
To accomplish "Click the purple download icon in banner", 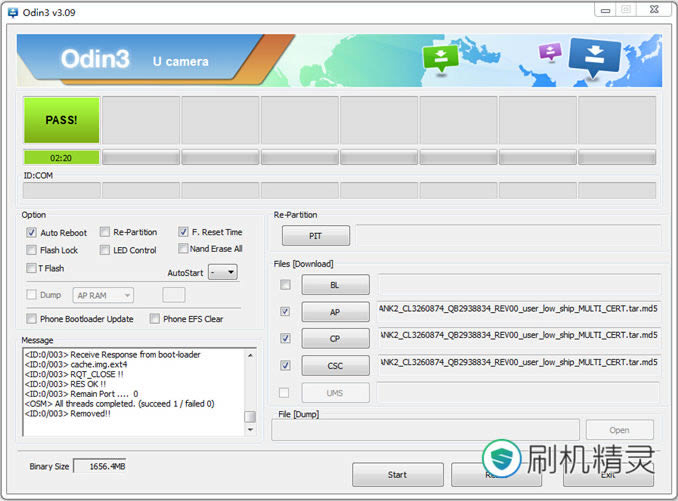I will pyautogui.click(x=549, y=52).
